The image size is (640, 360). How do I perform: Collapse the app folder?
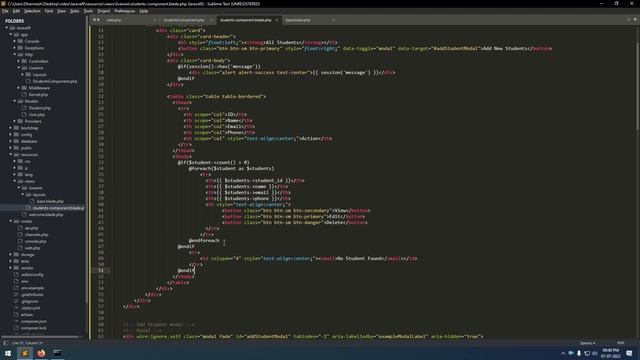[11, 35]
